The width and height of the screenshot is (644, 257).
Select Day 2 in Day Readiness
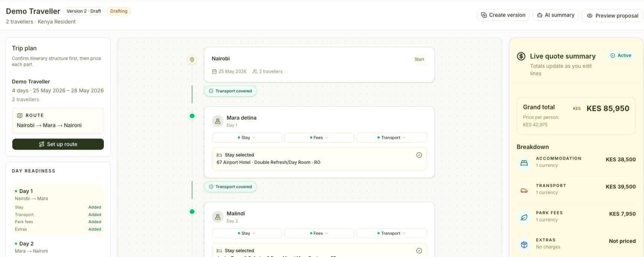tap(26, 244)
